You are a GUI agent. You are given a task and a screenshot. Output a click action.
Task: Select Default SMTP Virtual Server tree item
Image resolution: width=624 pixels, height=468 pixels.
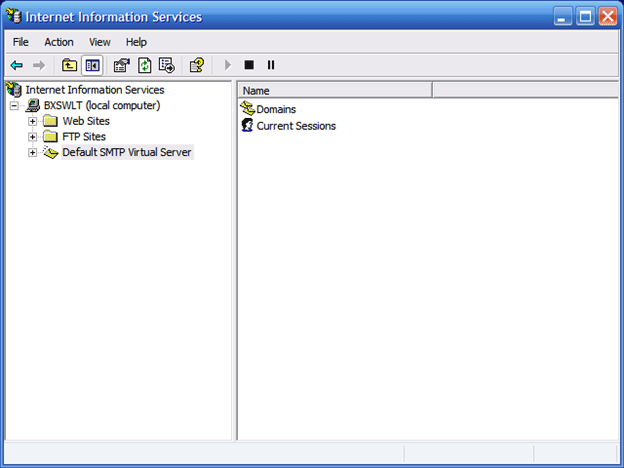click(127, 152)
